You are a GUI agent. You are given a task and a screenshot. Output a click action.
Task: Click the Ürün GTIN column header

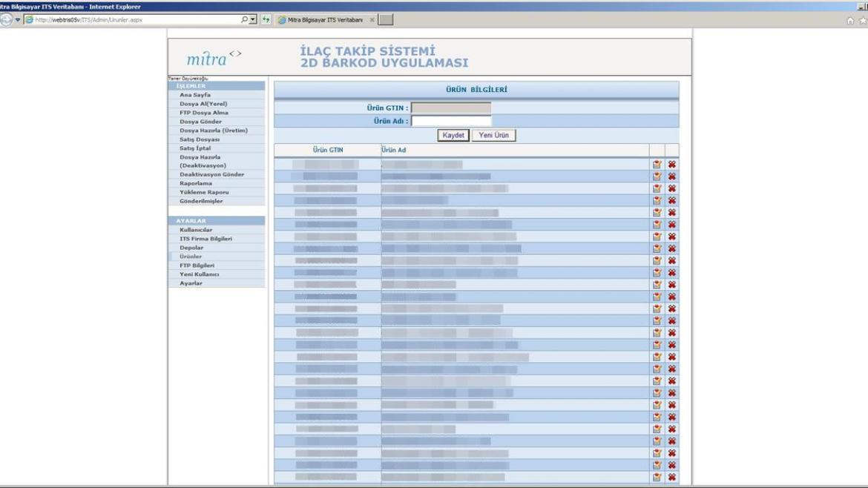[328, 150]
